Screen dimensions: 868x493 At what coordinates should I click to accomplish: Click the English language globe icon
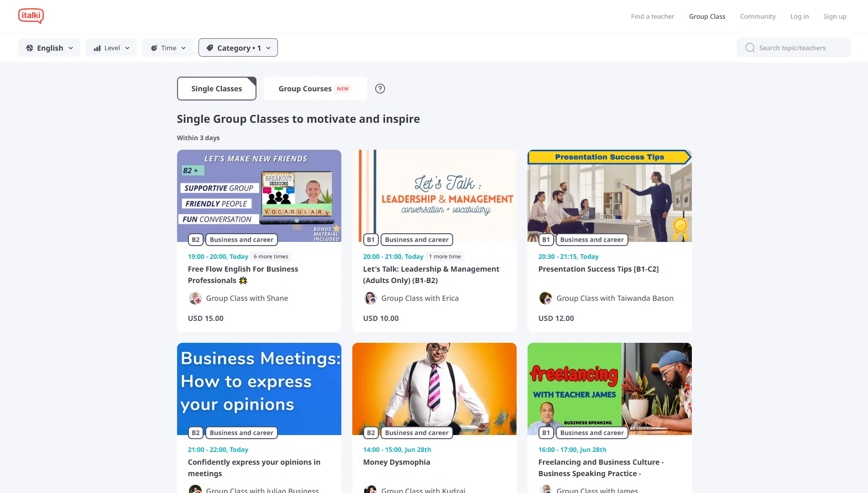click(30, 48)
